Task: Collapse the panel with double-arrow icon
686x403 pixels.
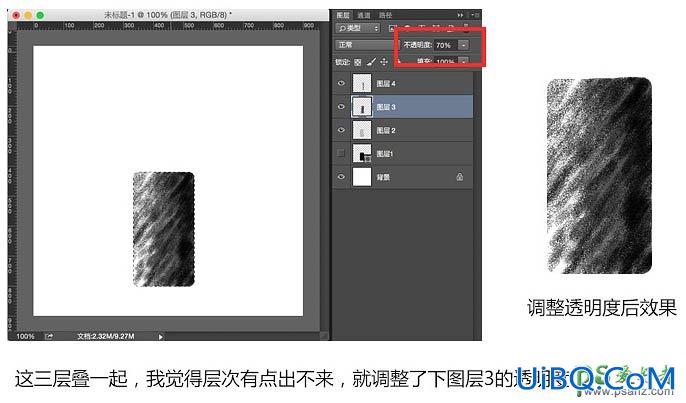Action: click(460, 15)
